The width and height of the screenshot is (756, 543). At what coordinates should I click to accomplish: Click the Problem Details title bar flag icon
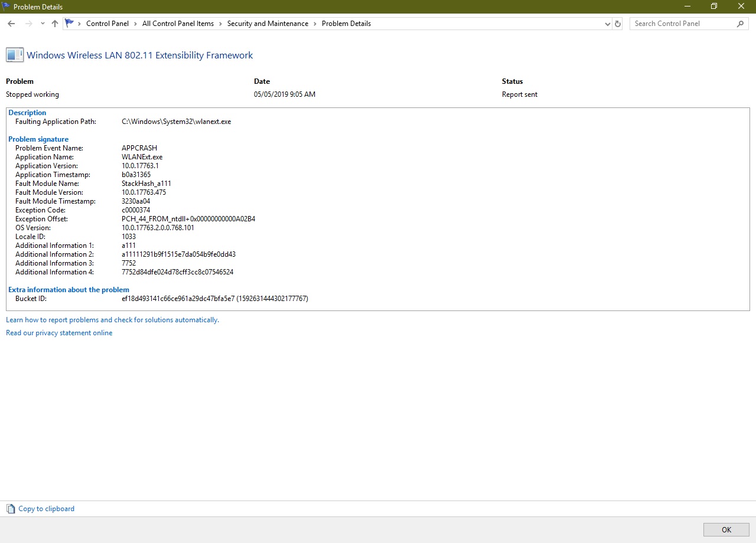[x=6, y=6]
